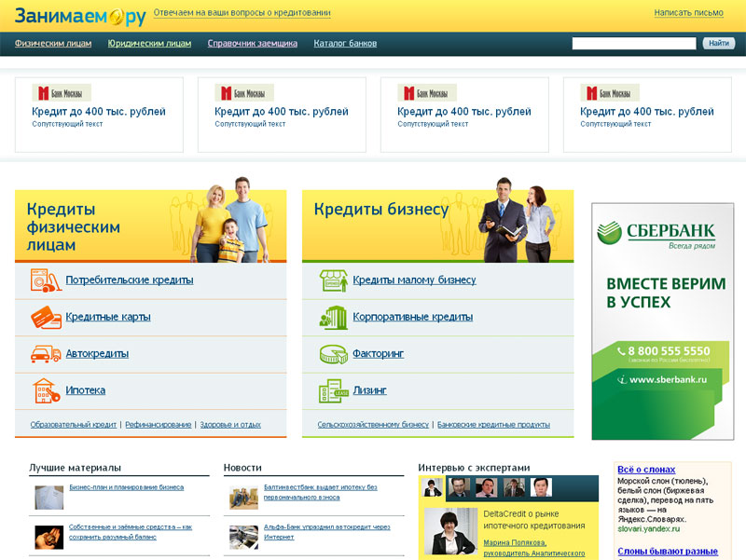This screenshot has width=746, height=560.
Task: Select first expert photo in interview strip
Action: tap(433, 487)
